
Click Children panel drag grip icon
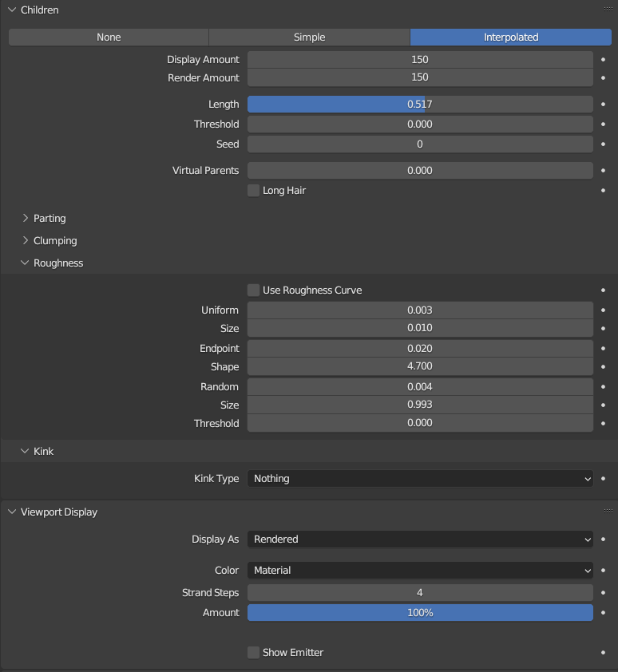click(x=608, y=10)
